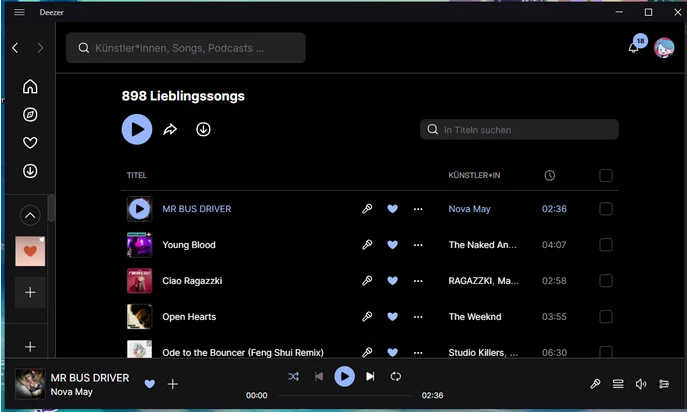
Task: Play MR BUS DRIVER from its cover thumbnail
Action: pyautogui.click(x=139, y=209)
